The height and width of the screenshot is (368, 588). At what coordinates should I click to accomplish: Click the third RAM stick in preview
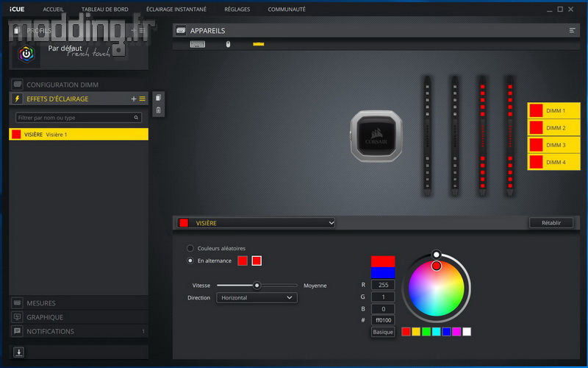coord(482,136)
